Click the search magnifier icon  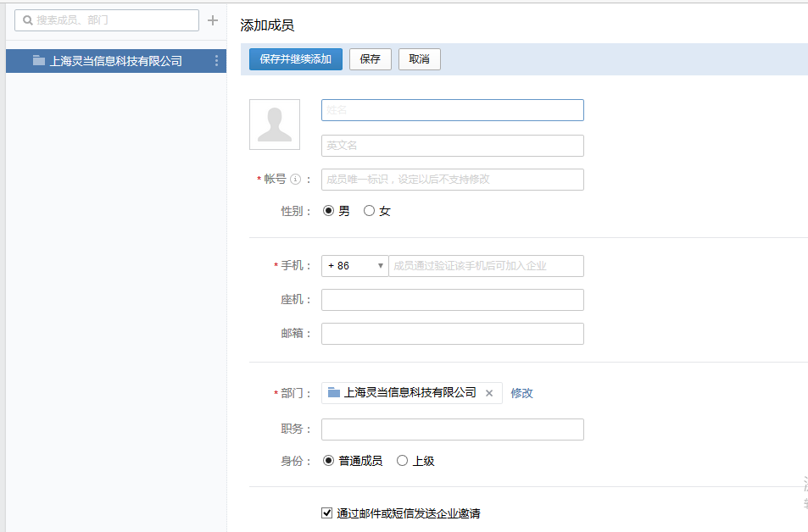[27, 20]
